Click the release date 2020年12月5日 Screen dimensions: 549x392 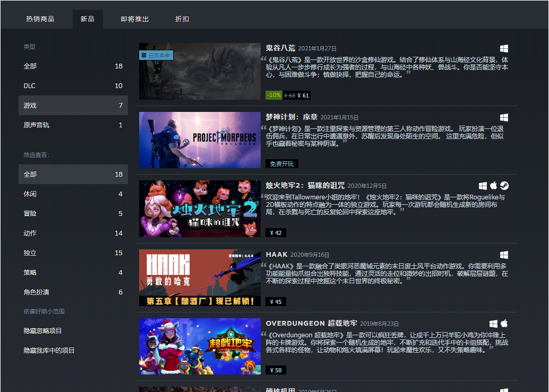367,186
